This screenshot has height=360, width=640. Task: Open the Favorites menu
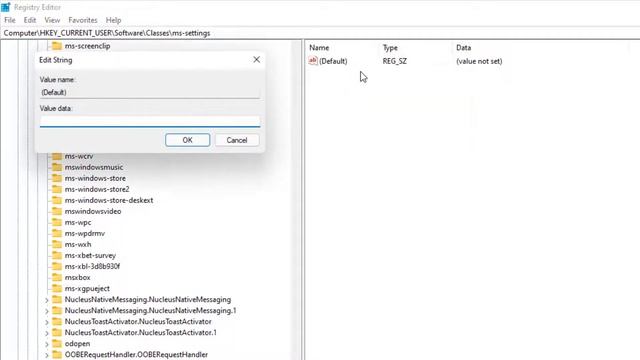point(83,20)
